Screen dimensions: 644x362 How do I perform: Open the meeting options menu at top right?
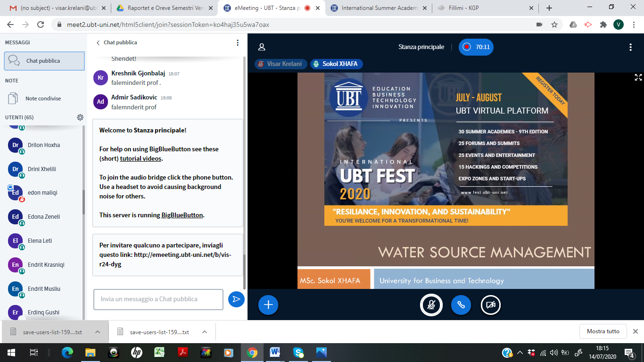click(630, 47)
